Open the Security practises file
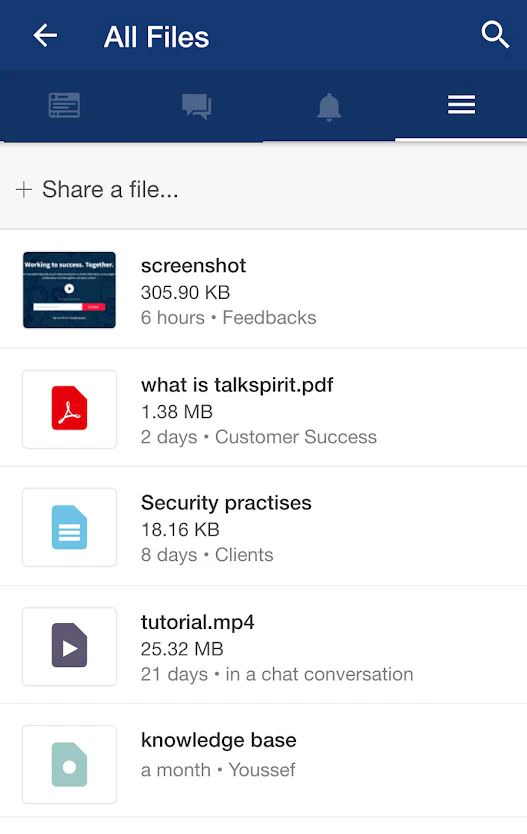527x834 pixels. coord(226,503)
